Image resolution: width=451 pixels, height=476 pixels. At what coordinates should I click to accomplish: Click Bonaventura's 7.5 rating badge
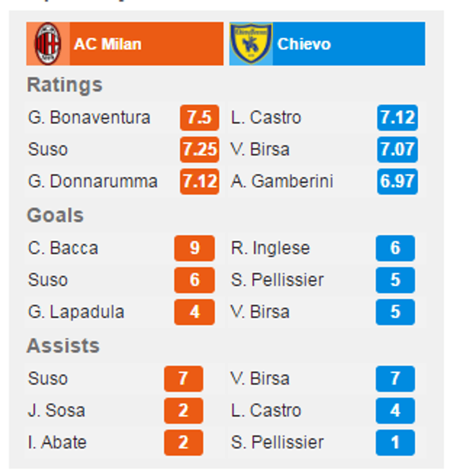[x=199, y=118]
